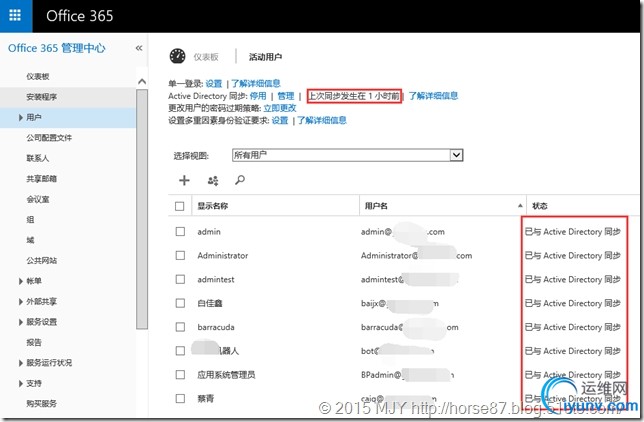
Task: Click sync status text in admin row
Action: click(573, 232)
